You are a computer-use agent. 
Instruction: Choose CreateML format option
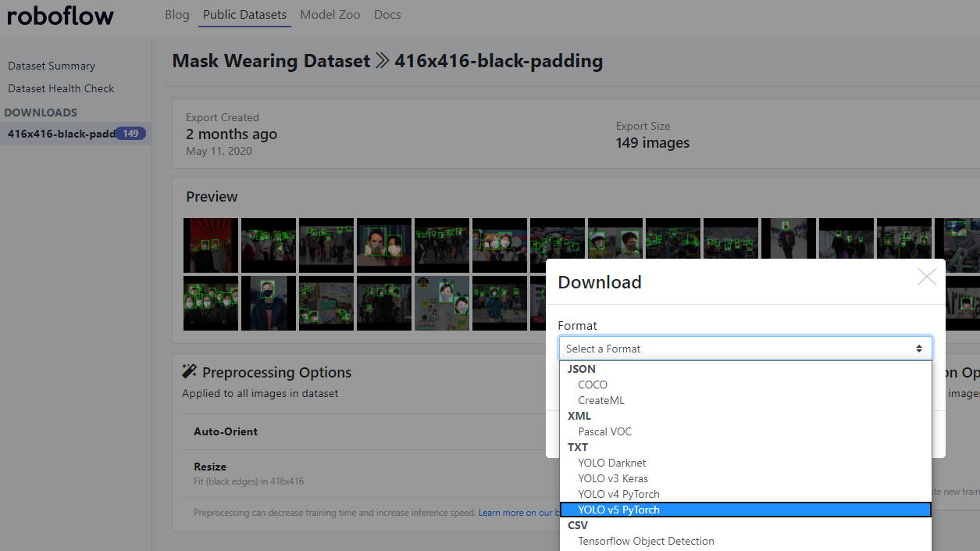[746, 400]
